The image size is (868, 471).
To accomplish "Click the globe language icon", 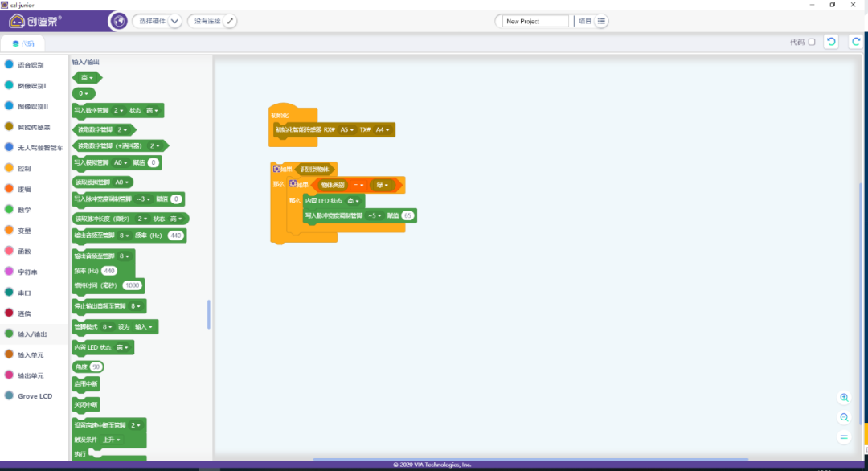I will (x=120, y=21).
